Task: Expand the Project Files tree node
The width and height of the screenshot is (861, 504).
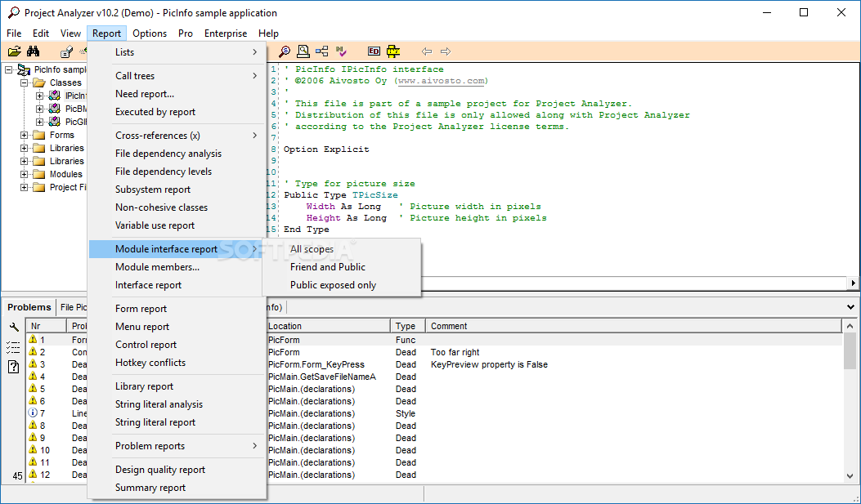Action: coord(25,188)
